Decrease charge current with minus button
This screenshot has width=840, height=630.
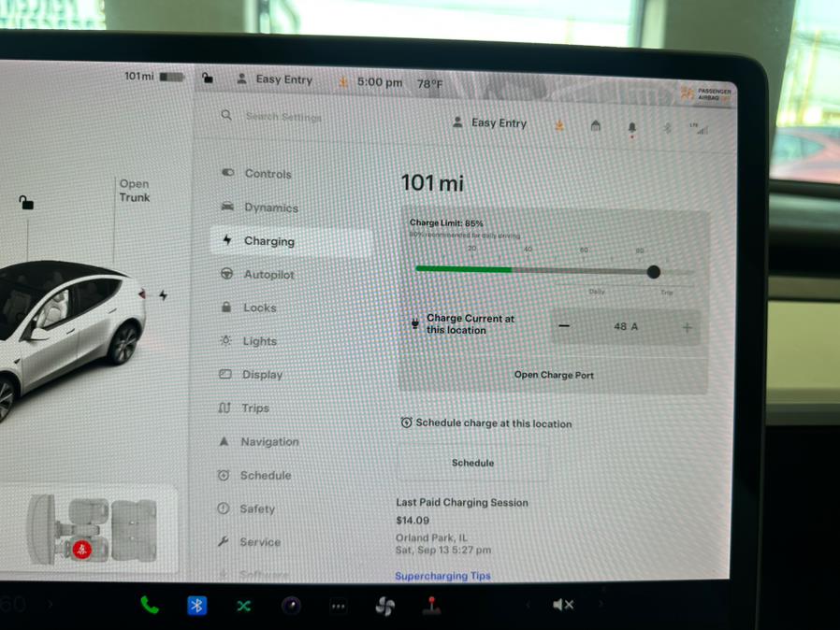563,326
